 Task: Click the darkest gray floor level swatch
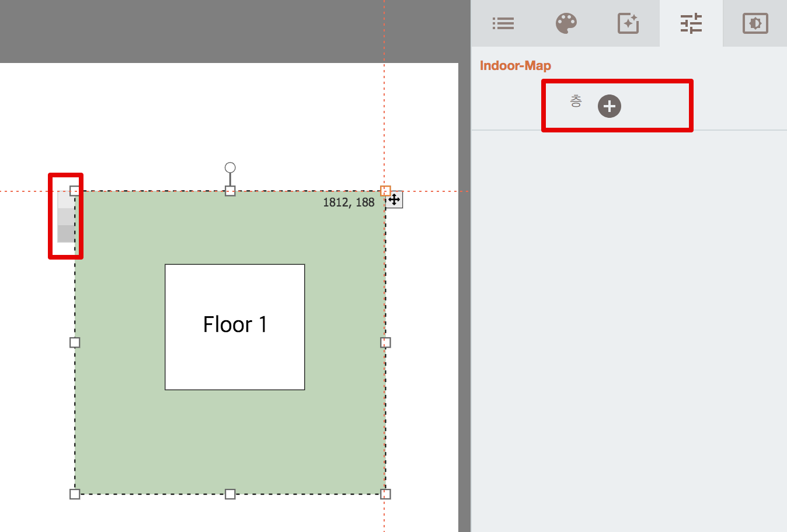point(66,233)
